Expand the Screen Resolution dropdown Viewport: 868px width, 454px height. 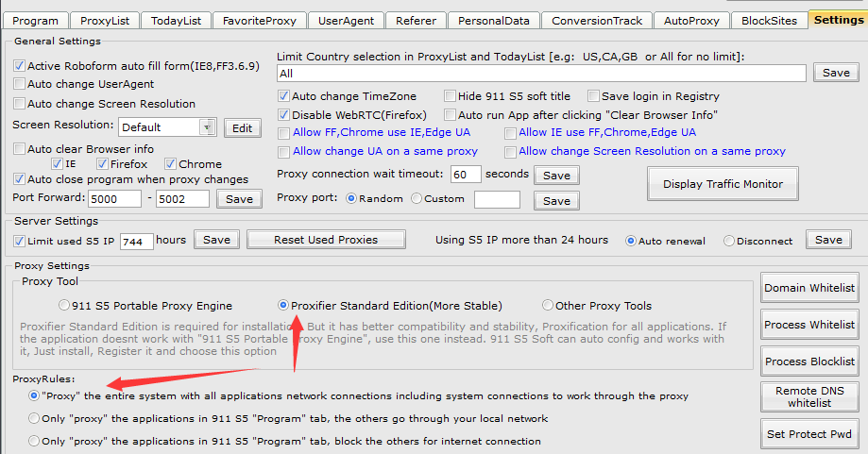208,127
